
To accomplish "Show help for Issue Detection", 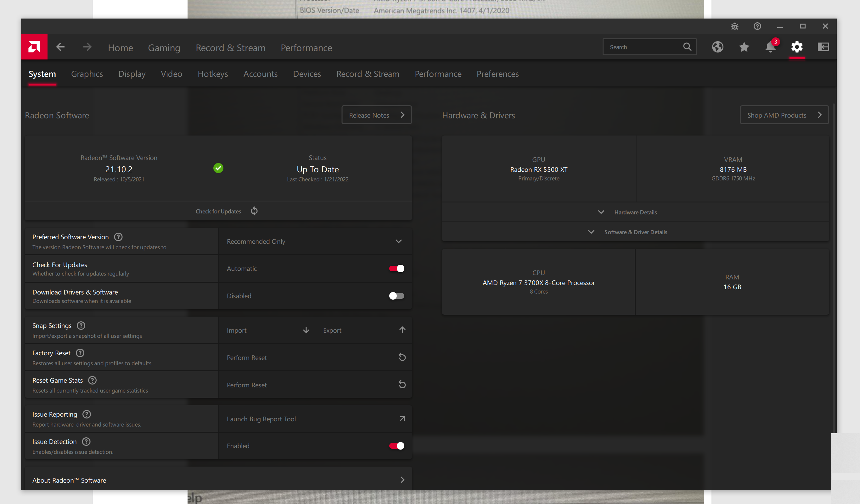I will tap(86, 441).
